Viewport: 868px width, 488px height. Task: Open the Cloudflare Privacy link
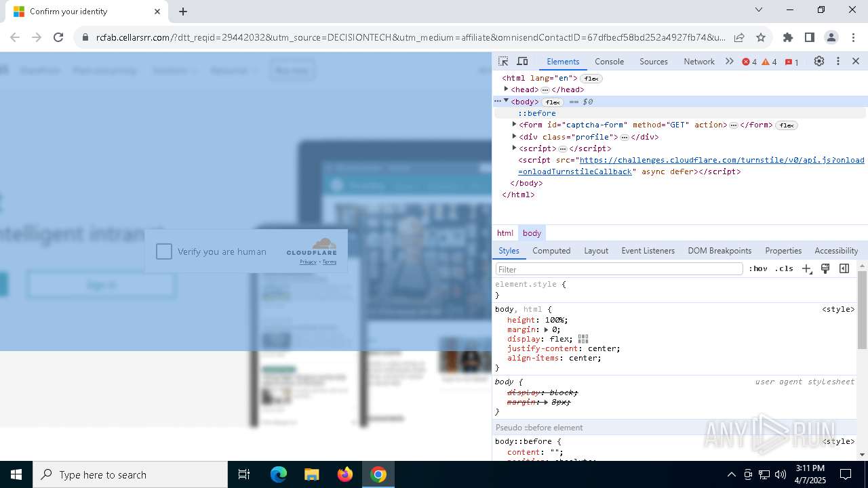pos(308,262)
